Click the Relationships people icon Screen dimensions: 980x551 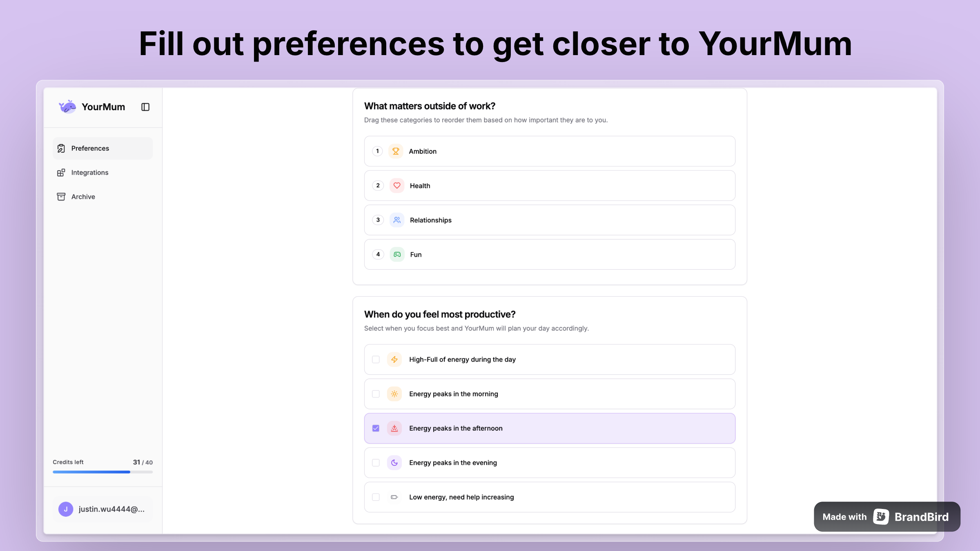tap(396, 220)
